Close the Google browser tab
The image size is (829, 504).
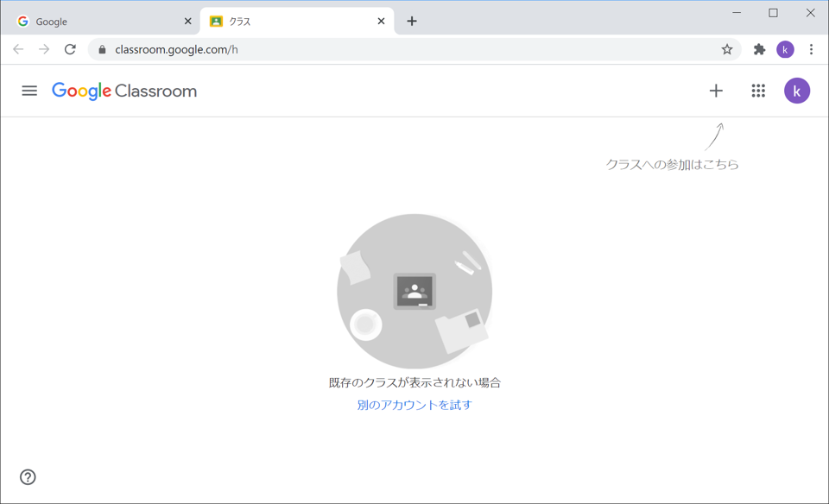[x=187, y=21]
